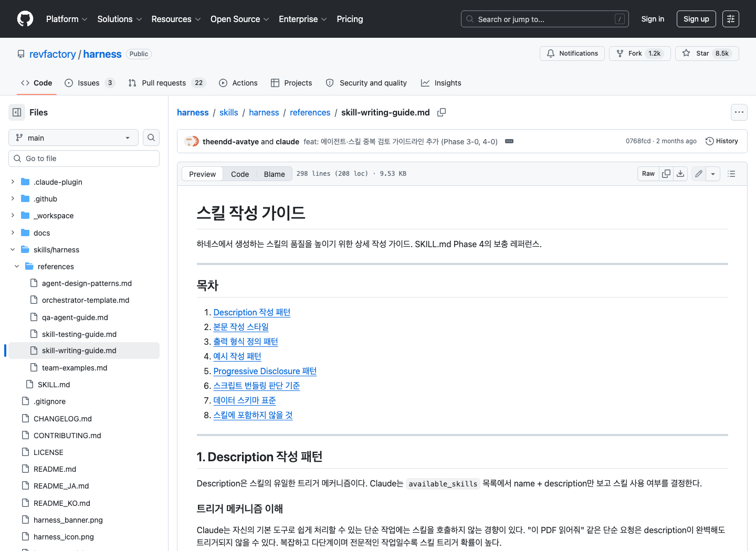Open the Pull requests tab
756x551 pixels.
tap(166, 83)
